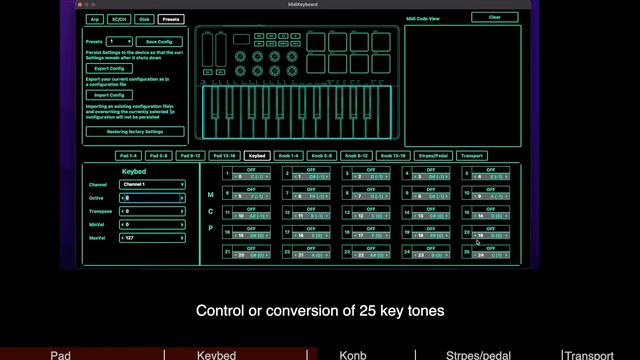Click Restoring factory Settings button
The width and height of the screenshot is (640, 360).
click(135, 132)
